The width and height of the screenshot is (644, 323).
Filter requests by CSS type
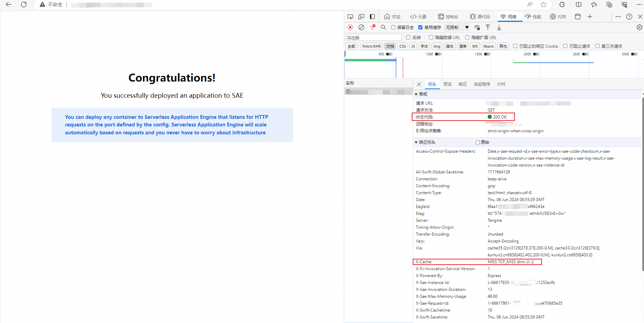pyautogui.click(x=402, y=46)
